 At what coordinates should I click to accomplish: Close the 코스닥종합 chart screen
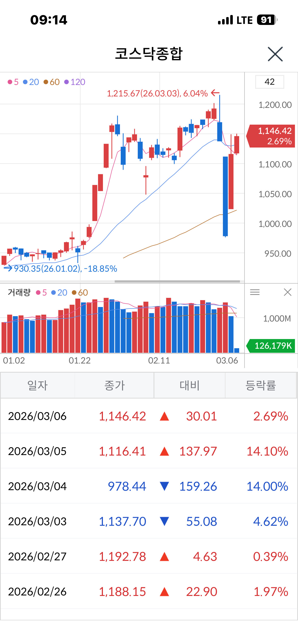pos(275,54)
